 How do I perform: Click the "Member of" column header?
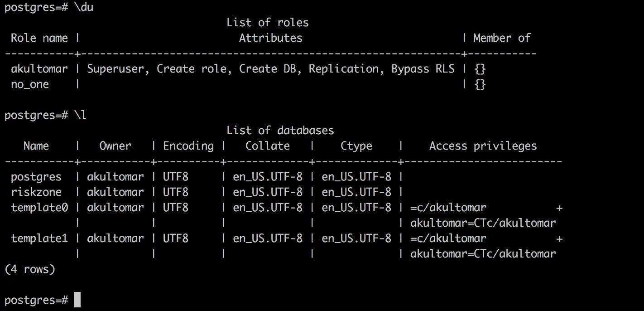tap(501, 38)
